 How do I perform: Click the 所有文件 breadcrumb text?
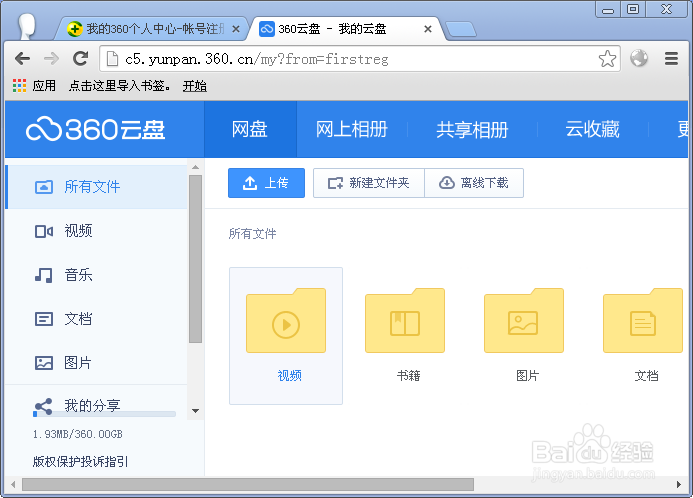(x=252, y=234)
